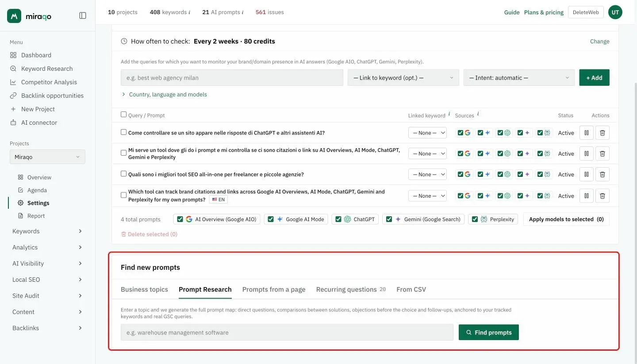Pause the 'Quali sono i migliori tool SEO' prompt
This screenshot has width=637, height=364.
[x=587, y=174]
